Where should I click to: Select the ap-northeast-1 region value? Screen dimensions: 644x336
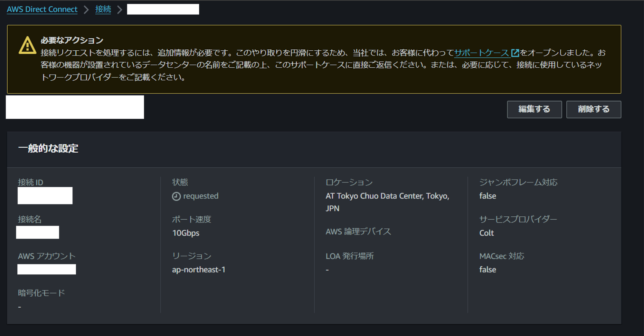coord(199,270)
